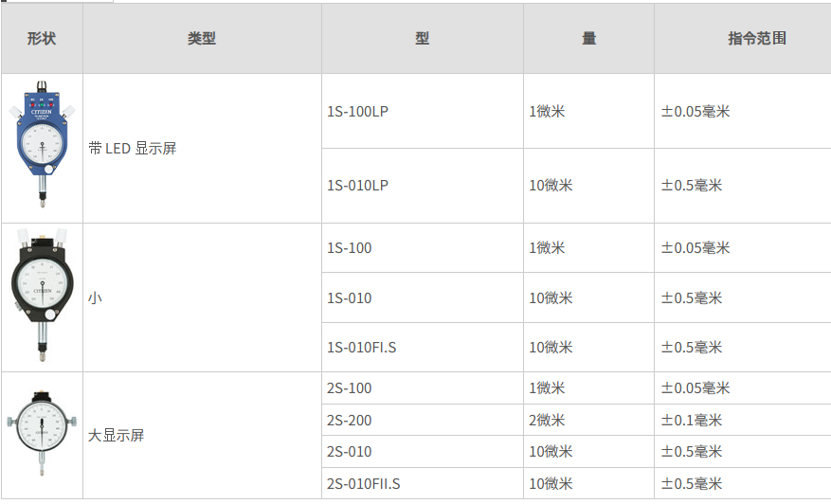Select model 1S-100LP cell
The image size is (831, 504).
click(x=423, y=111)
